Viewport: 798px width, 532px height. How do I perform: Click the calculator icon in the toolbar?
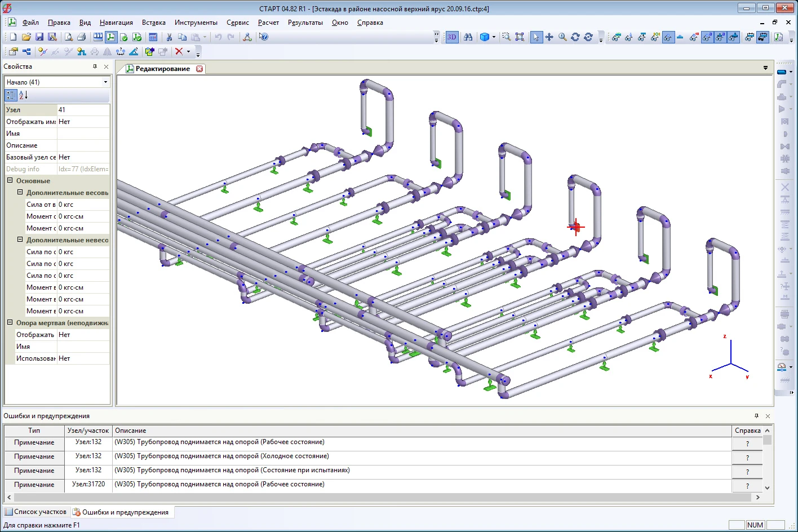tap(153, 37)
